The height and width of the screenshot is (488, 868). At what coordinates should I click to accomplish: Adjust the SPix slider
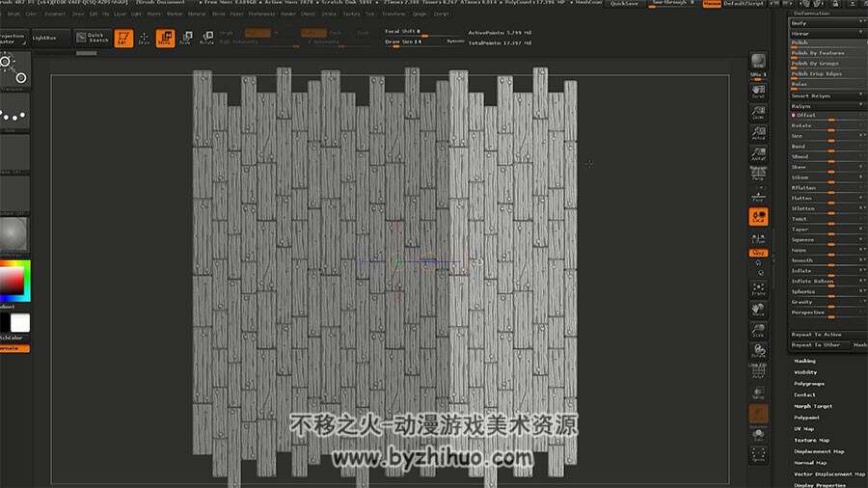pos(758,76)
